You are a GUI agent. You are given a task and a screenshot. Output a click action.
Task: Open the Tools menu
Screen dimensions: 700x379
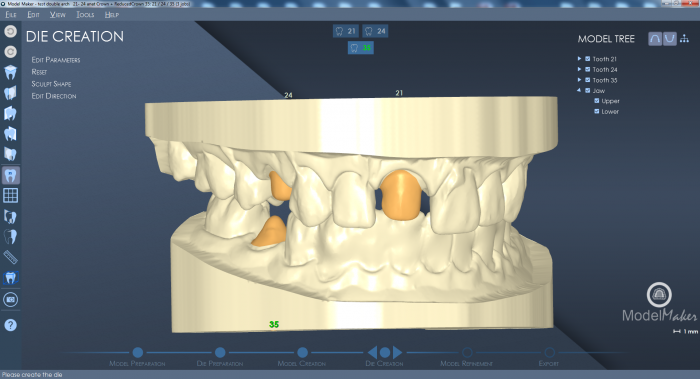tap(85, 15)
